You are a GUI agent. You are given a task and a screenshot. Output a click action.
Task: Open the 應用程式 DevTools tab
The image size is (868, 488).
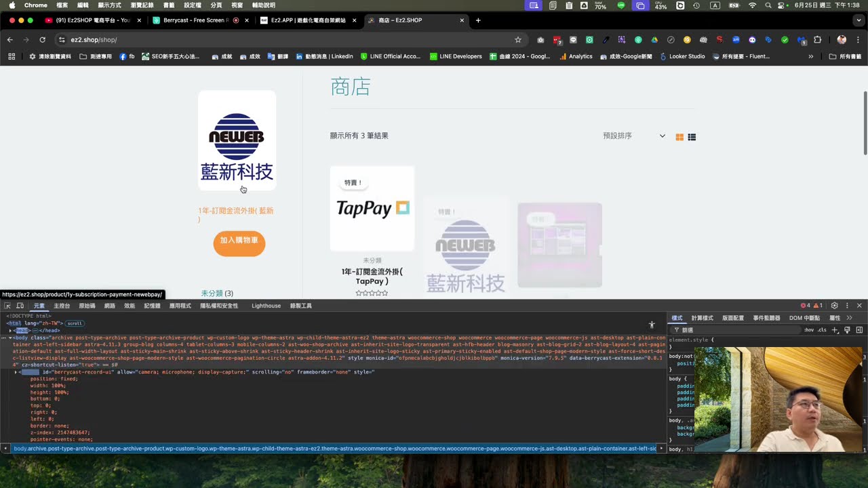point(180,306)
